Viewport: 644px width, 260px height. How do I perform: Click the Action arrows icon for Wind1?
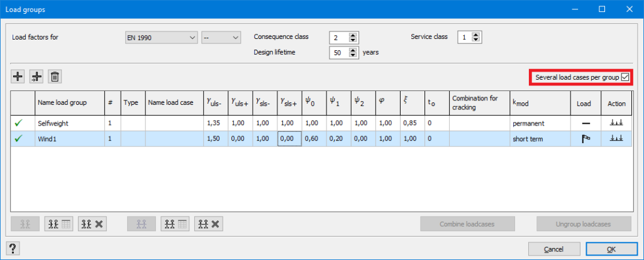pyautogui.click(x=616, y=139)
